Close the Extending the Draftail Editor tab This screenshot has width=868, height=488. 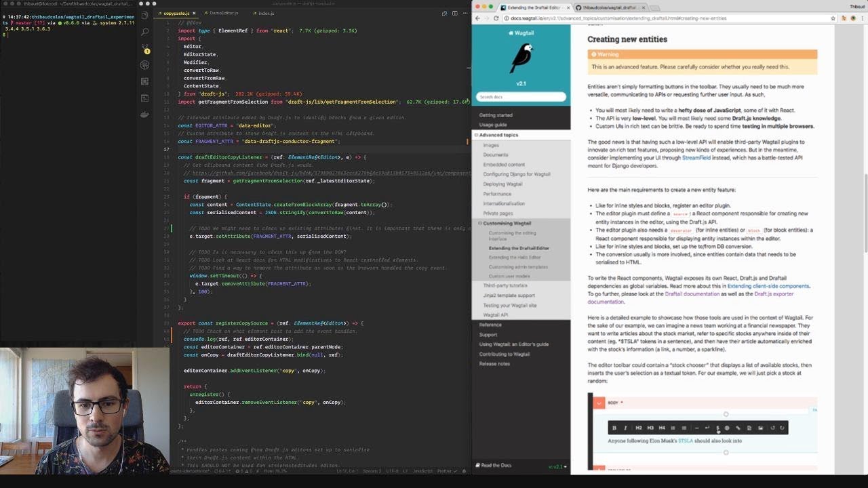click(567, 7)
